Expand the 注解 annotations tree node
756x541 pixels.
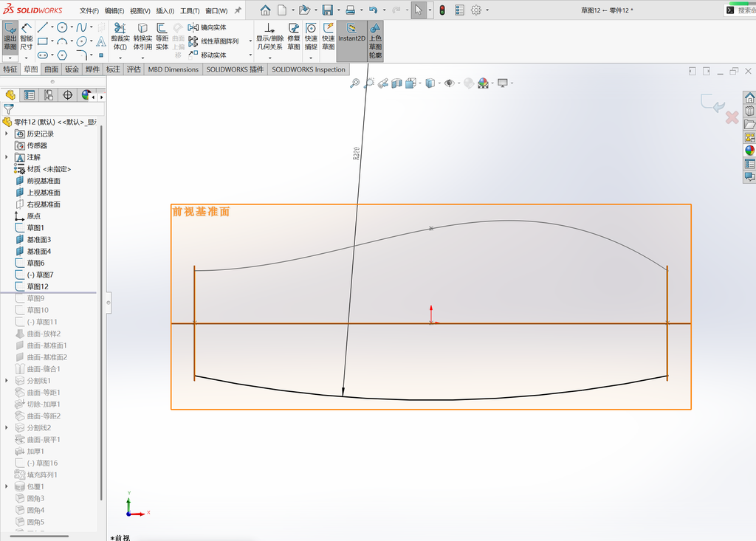pos(6,157)
